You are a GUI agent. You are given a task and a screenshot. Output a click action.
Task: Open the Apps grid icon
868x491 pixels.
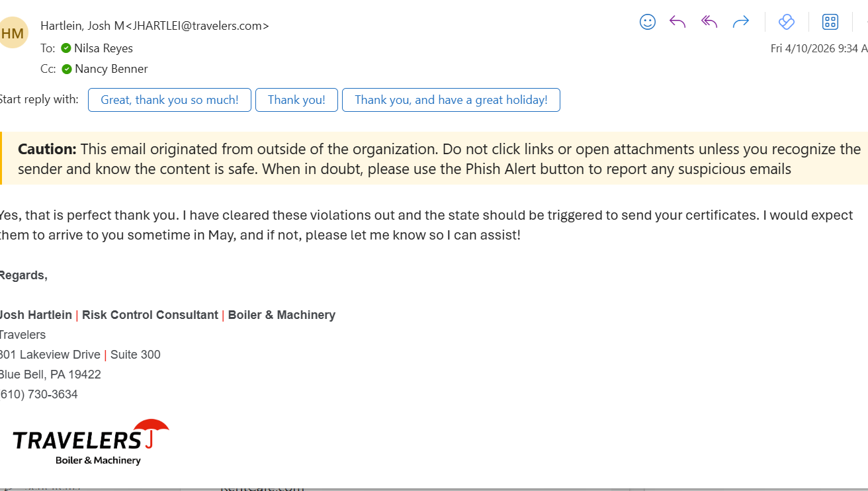tap(830, 22)
